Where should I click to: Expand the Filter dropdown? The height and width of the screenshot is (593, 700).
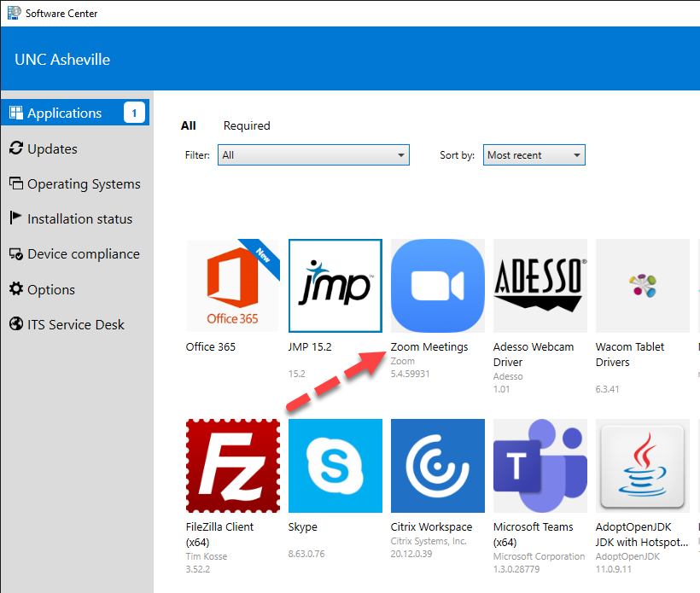(313, 155)
